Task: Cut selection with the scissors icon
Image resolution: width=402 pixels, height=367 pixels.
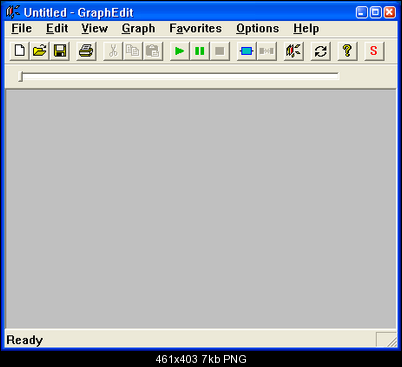Action: click(x=113, y=51)
